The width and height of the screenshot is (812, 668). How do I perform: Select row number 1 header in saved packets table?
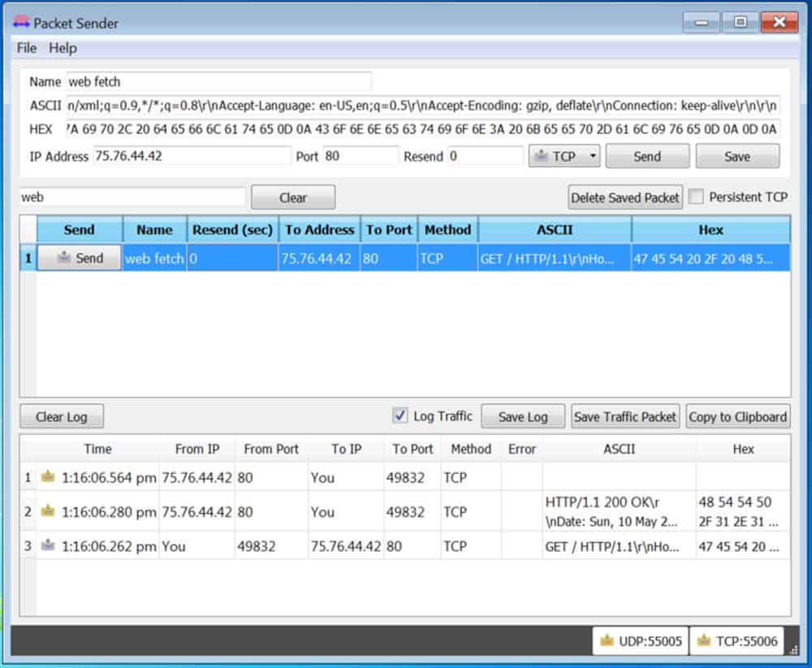point(28,258)
